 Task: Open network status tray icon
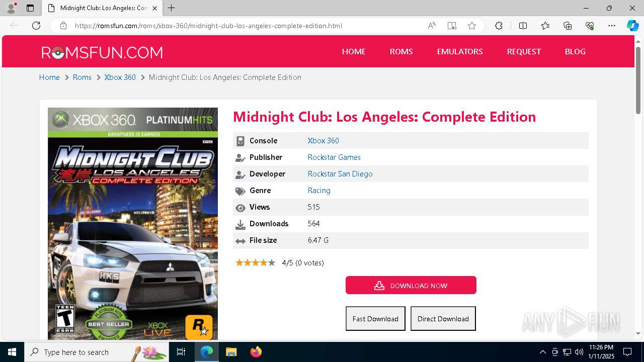coord(567,352)
